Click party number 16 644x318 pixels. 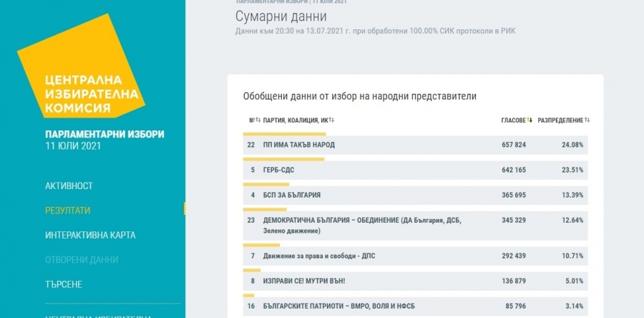[x=251, y=307]
